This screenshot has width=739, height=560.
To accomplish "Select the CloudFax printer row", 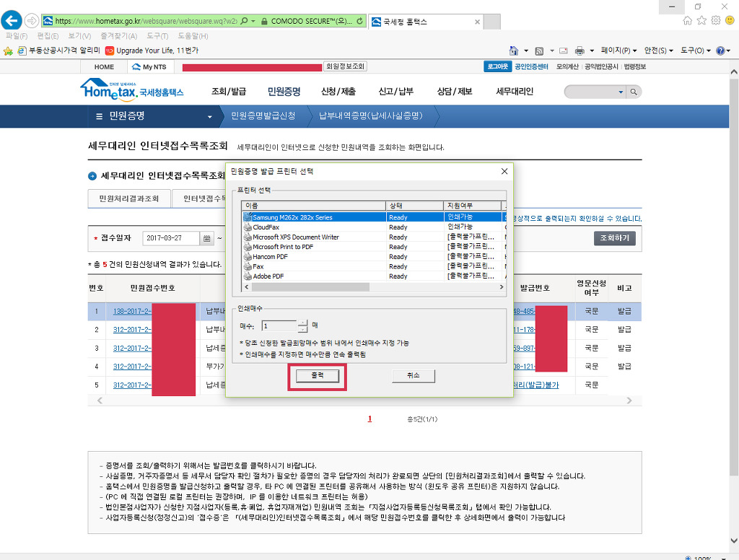I will point(372,227).
